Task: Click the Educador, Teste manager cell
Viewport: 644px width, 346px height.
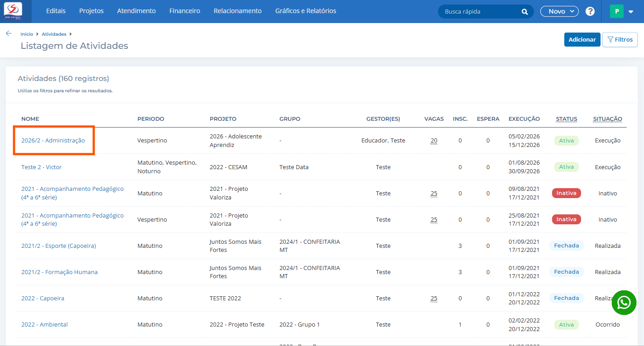Action: (383, 141)
